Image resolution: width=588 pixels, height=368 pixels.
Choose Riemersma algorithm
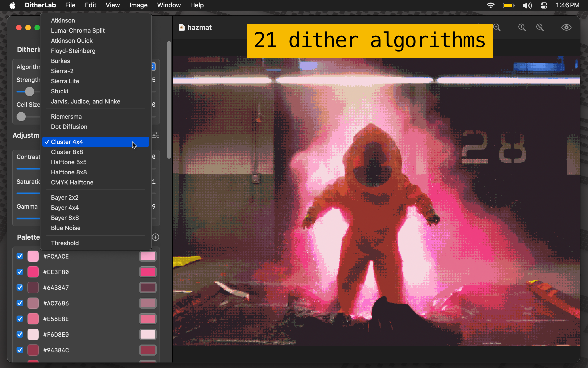[x=96, y=117]
